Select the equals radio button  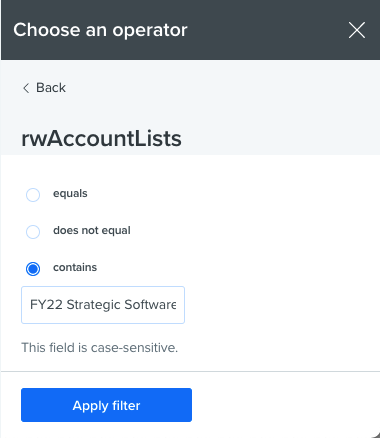tap(33, 195)
